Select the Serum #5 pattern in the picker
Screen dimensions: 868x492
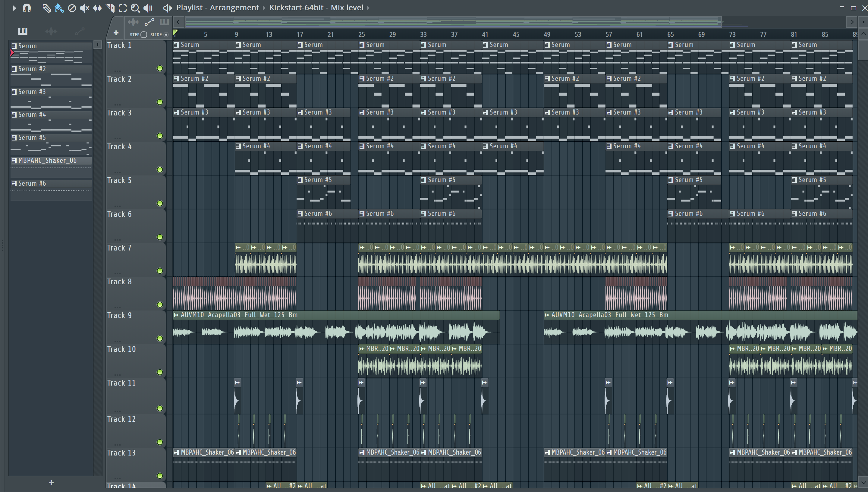51,145
